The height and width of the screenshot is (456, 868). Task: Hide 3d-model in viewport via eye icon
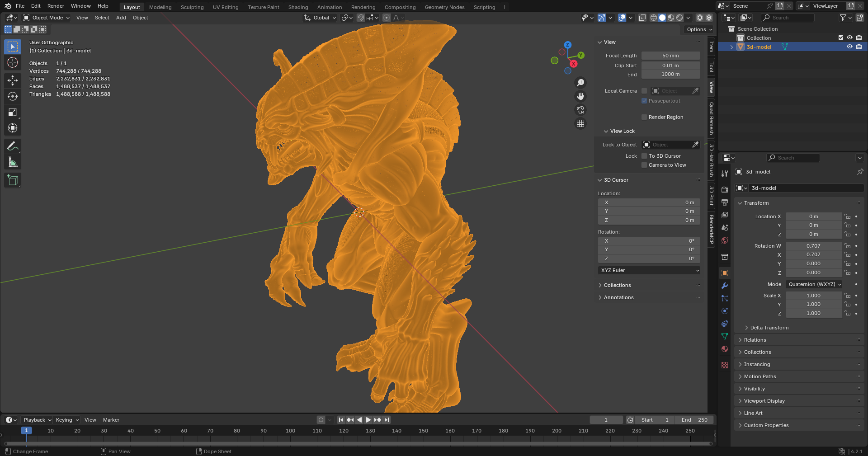pyautogui.click(x=849, y=47)
